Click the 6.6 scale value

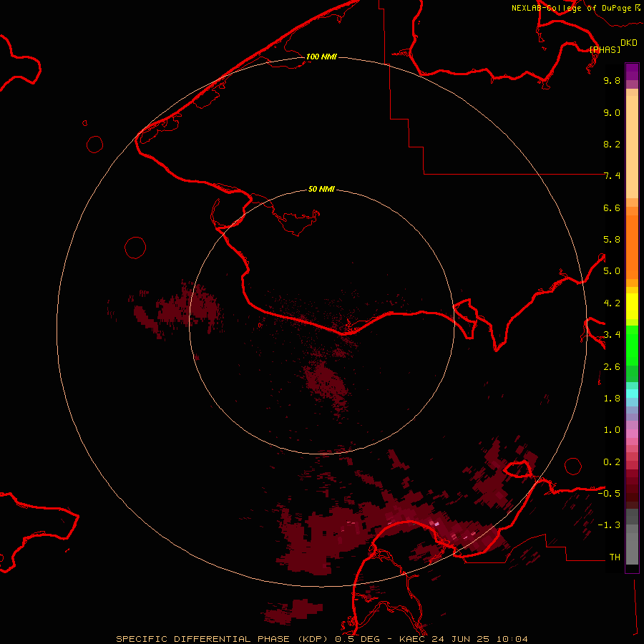point(612,208)
